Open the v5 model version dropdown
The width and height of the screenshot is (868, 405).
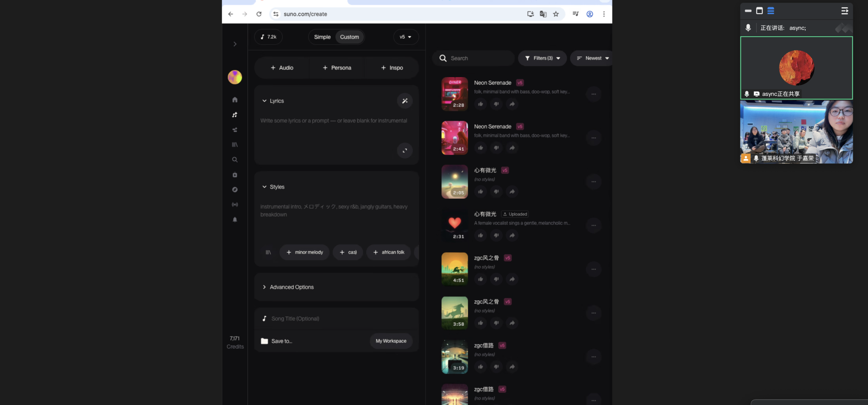406,37
